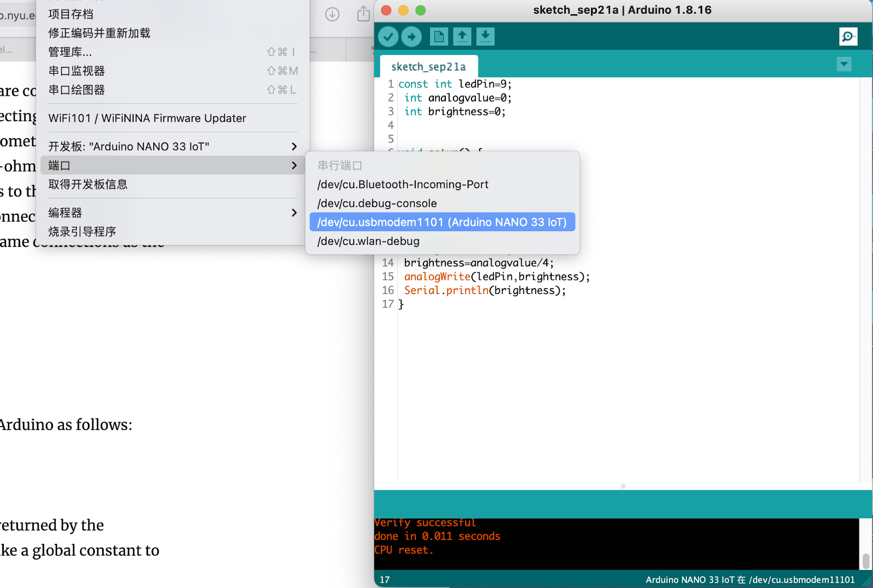Screen dimensions: 873x588
Task: Select /dev/cu.debug-console port
Action: pyautogui.click(x=442, y=203)
